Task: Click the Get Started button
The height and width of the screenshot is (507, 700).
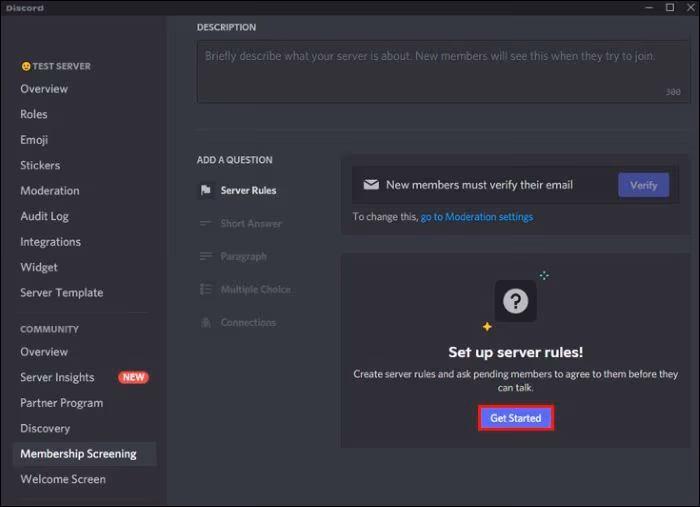Action: (x=516, y=418)
